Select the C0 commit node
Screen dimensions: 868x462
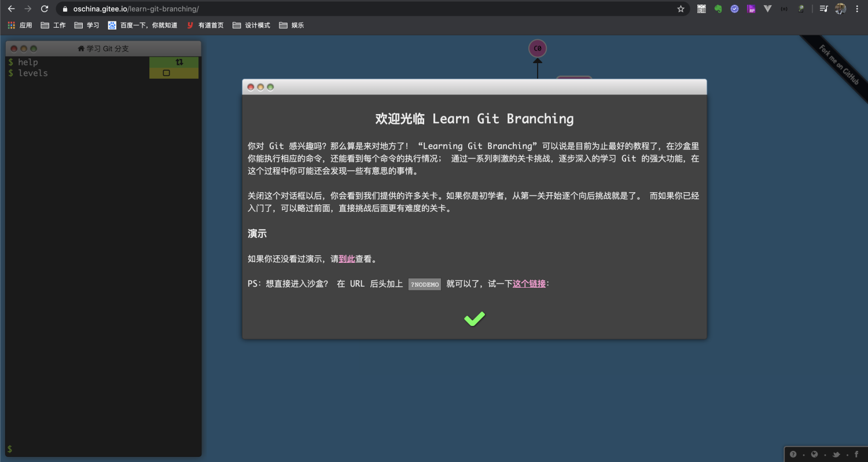(537, 48)
